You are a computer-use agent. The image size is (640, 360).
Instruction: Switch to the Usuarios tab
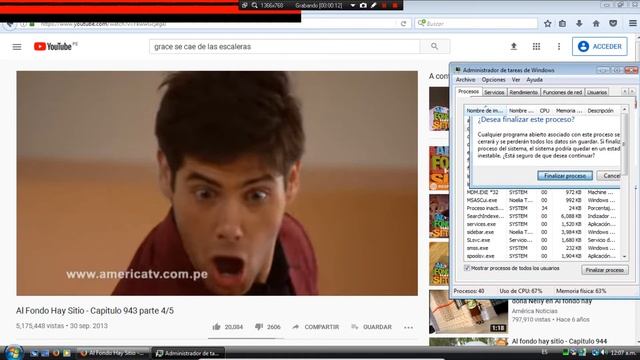pyautogui.click(x=597, y=92)
